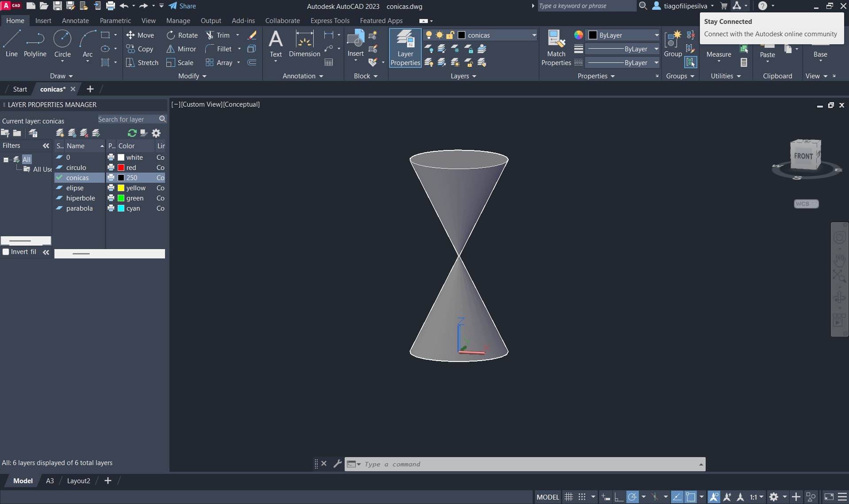
Task: Switch to the A3 layout tab
Action: pos(50,481)
